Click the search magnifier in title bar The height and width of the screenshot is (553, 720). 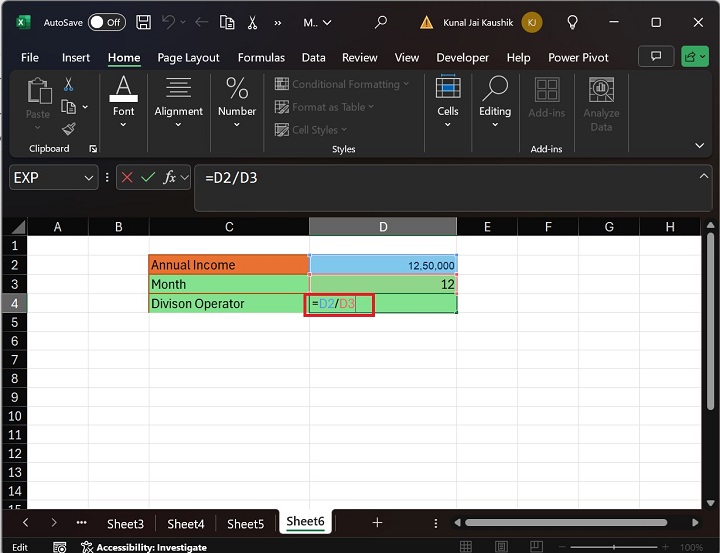pyautogui.click(x=380, y=21)
